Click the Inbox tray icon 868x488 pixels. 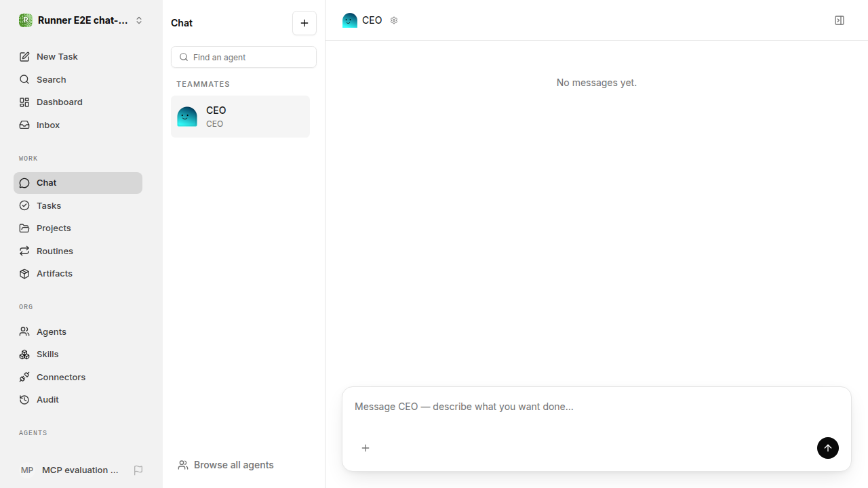[x=24, y=125]
